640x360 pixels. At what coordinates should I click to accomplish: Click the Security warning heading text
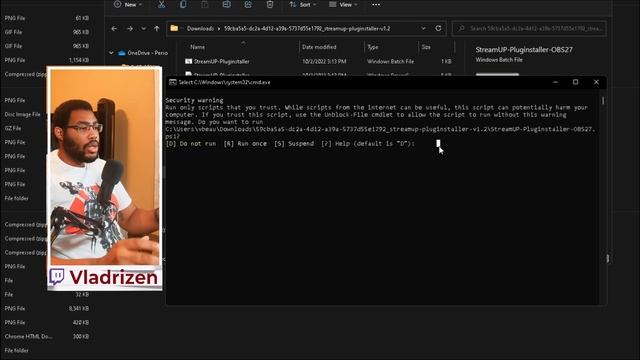(x=194, y=100)
